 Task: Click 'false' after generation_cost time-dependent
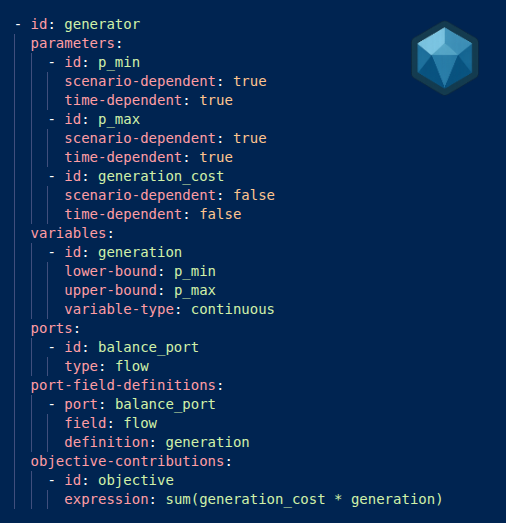(x=220, y=214)
